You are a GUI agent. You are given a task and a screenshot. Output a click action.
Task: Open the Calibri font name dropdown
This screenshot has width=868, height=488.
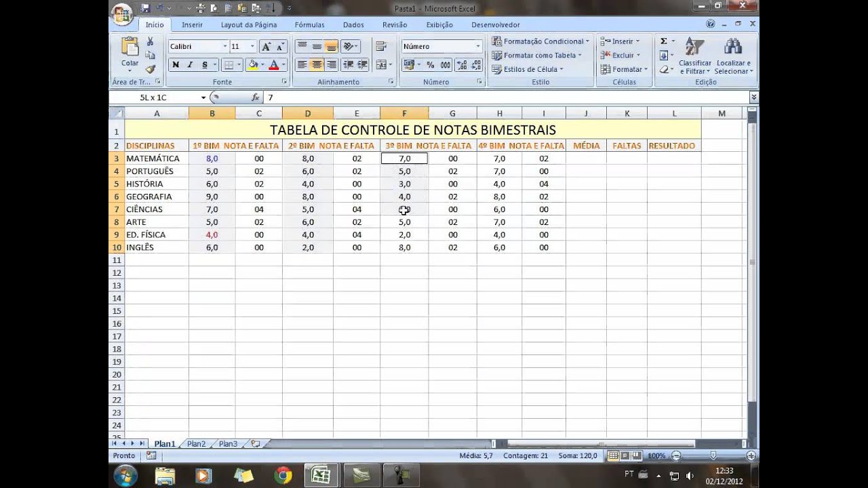tap(224, 47)
